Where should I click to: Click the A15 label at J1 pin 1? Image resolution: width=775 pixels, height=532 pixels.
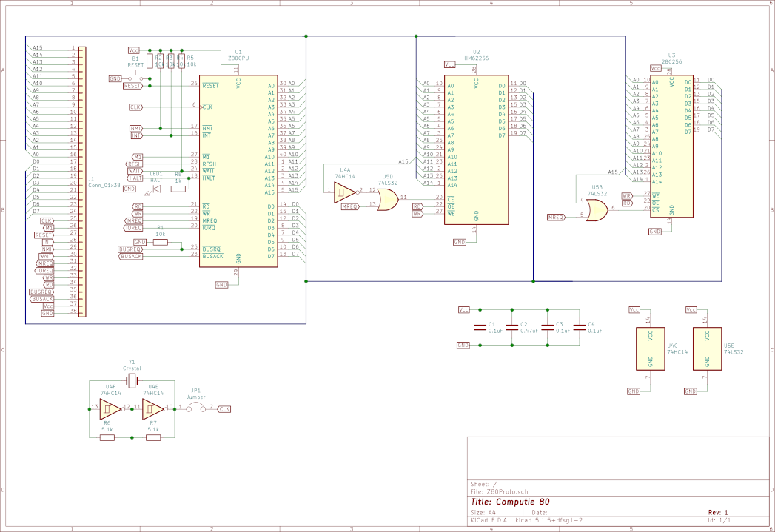[x=38, y=48]
